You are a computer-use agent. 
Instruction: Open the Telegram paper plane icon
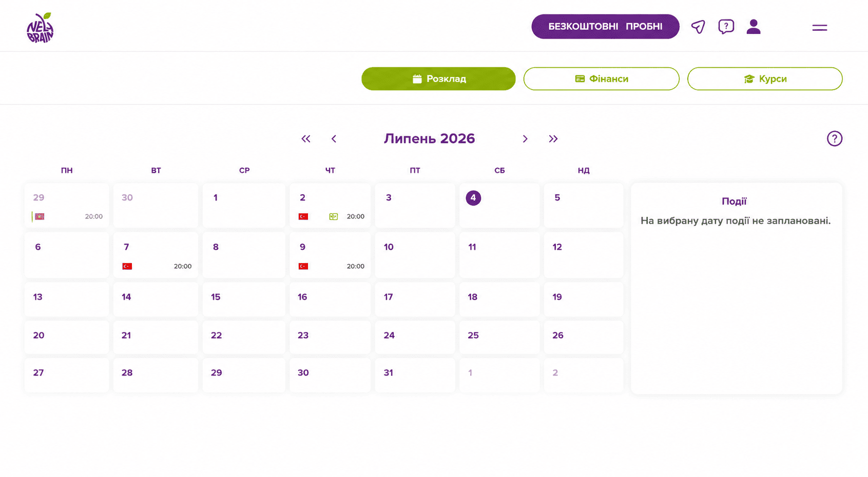698,27
